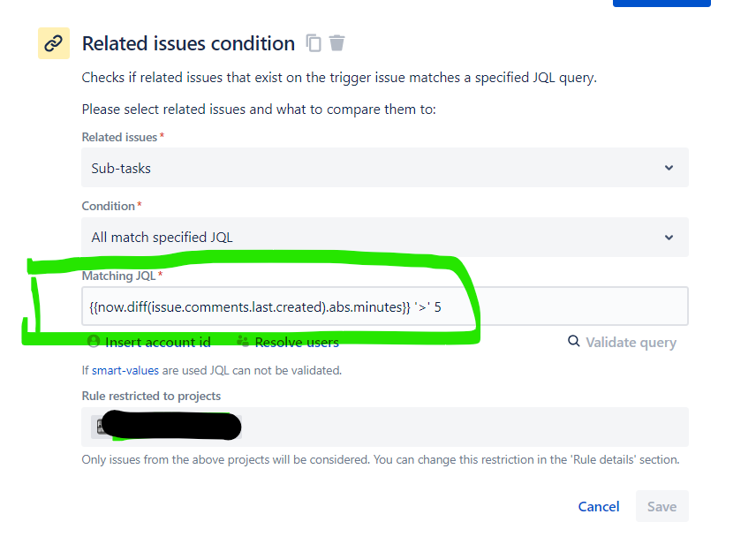Cancel the condition changes
Image resolution: width=756 pixels, height=552 pixels.
[x=599, y=506]
